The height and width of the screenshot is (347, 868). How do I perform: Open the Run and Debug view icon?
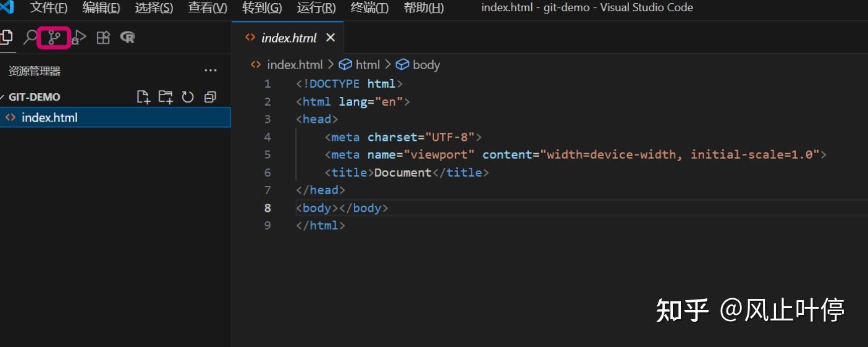[78, 38]
